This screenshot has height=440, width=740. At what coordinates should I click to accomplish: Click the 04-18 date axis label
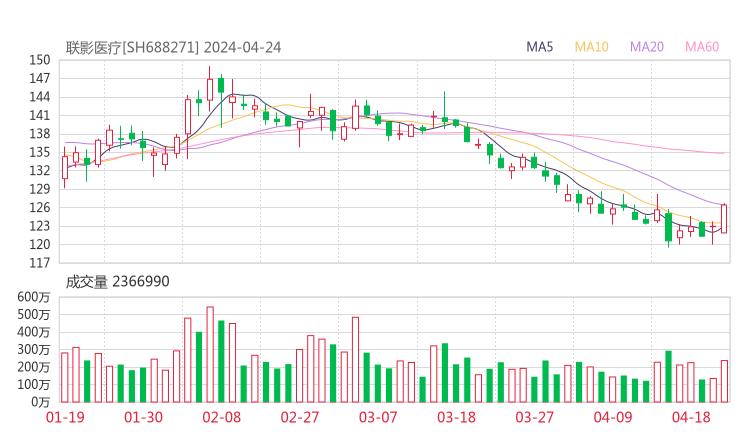(x=691, y=417)
